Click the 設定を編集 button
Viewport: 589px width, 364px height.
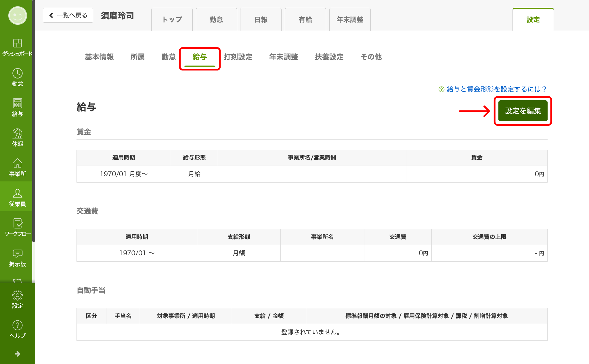523,111
